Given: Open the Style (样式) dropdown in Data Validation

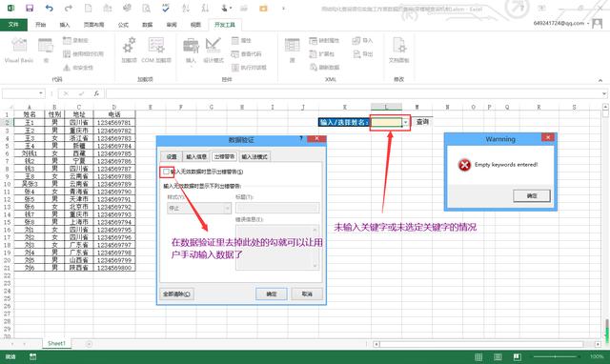Looking at the screenshot, I should [x=199, y=209].
